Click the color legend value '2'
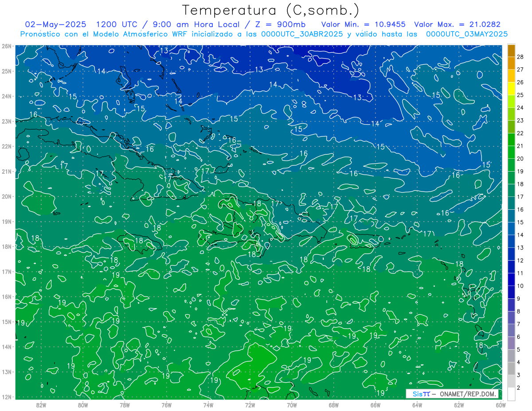The height and width of the screenshot is (411, 532). coord(519,388)
